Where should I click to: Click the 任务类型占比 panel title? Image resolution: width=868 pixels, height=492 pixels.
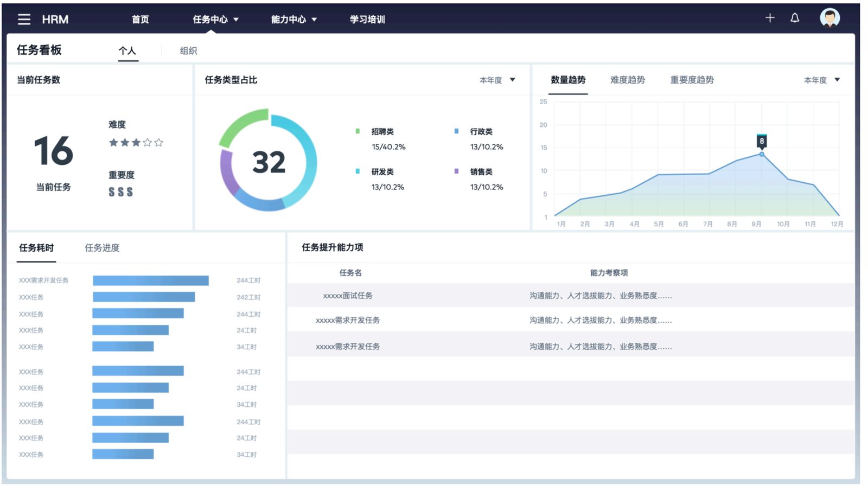231,80
